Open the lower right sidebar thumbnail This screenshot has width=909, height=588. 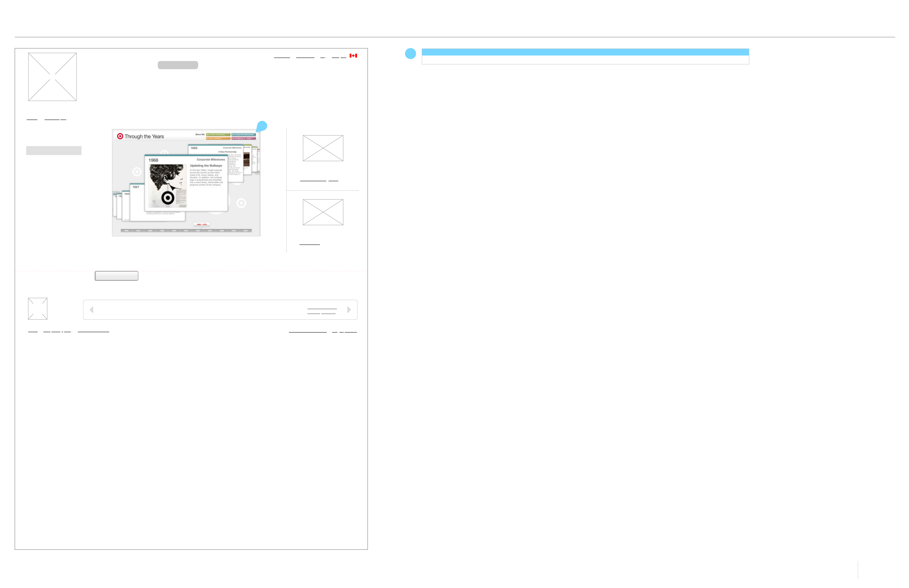(x=323, y=212)
